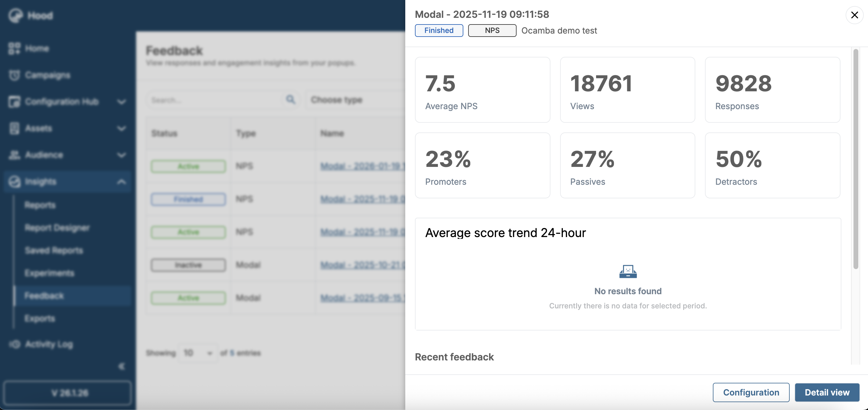868x410 pixels.
Task: Click the Campaigns sidebar icon
Action: click(14, 75)
